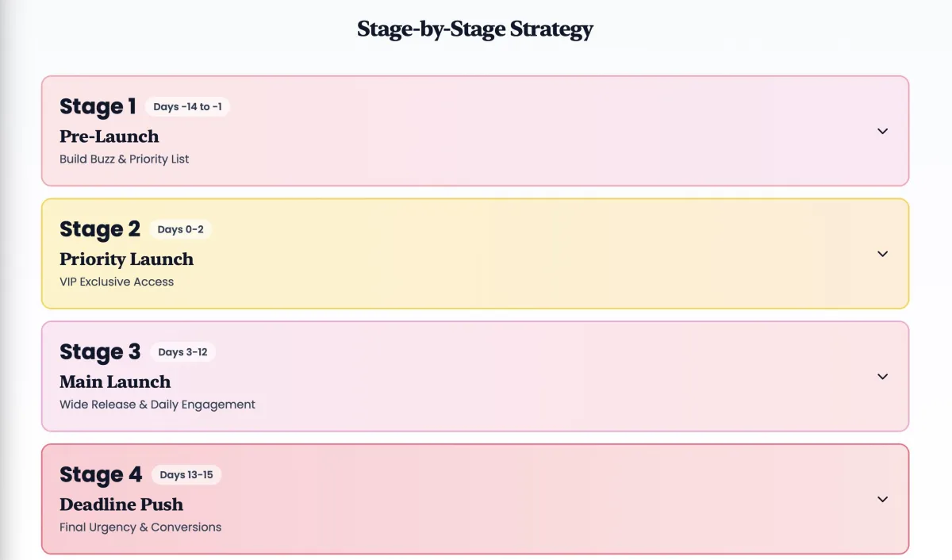The width and height of the screenshot is (952, 560).
Task: Expand the Stage 3 chevron arrow
Action: (x=882, y=377)
